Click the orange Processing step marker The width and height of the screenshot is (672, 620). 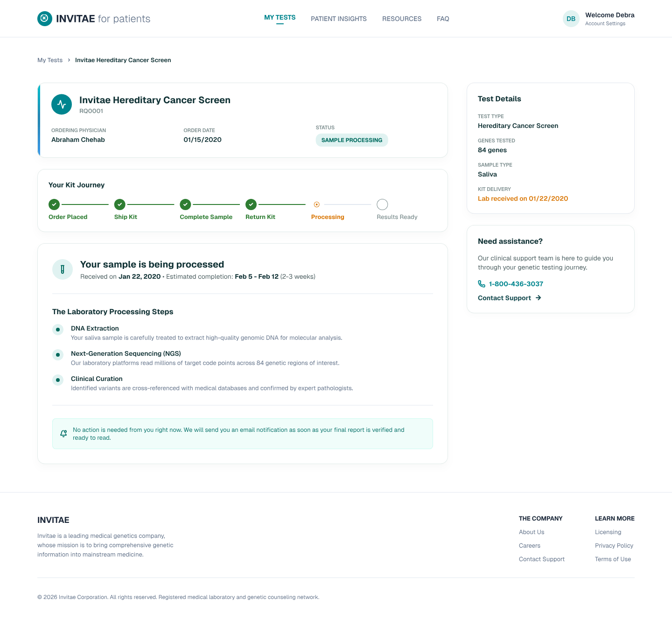[x=317, y=204]
